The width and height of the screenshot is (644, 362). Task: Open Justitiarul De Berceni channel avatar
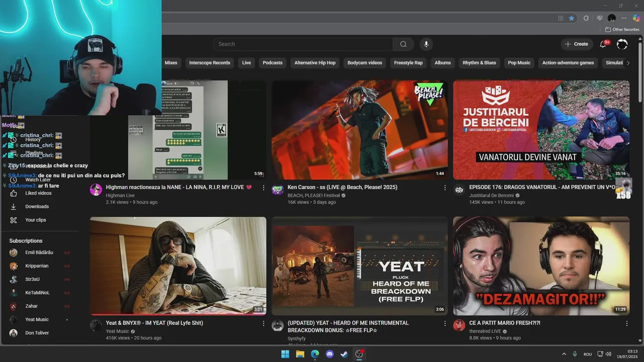[459, 190]
